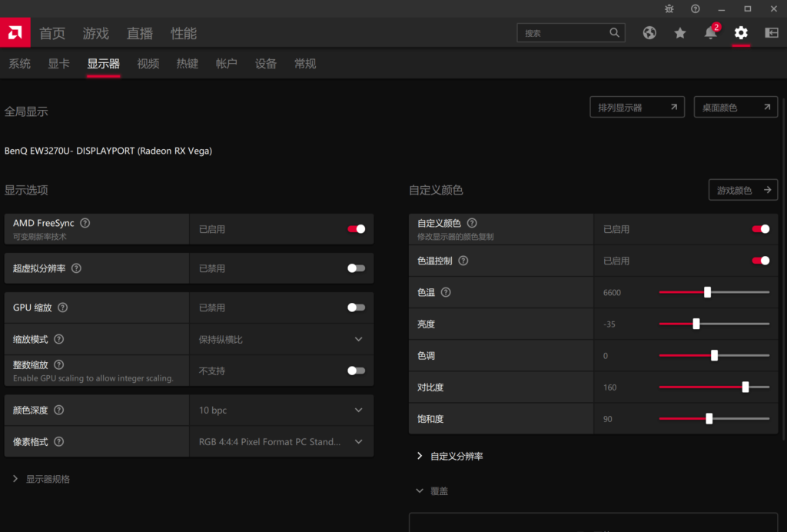This screenshot has height=532, width=787.
Task: Disable the 自定义颜色 toggle
Action: (760, 229)
